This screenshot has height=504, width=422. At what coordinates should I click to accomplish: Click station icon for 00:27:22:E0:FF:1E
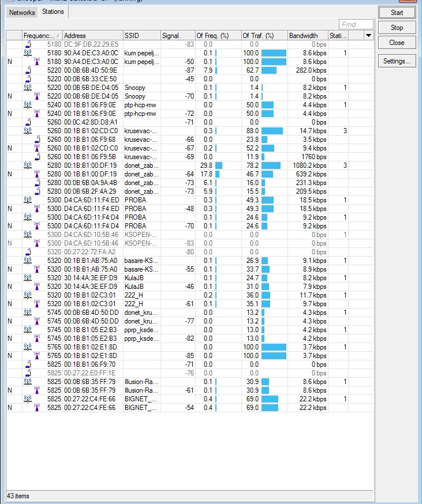tap(28, 373)
